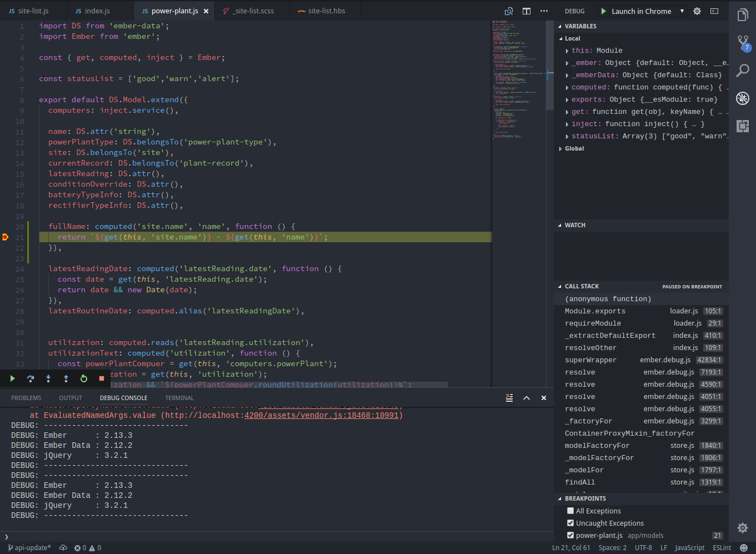The height and width of the screenshot is (554, 756).
Task: Close the bottom panel
Action: click(x=544, y=398)
